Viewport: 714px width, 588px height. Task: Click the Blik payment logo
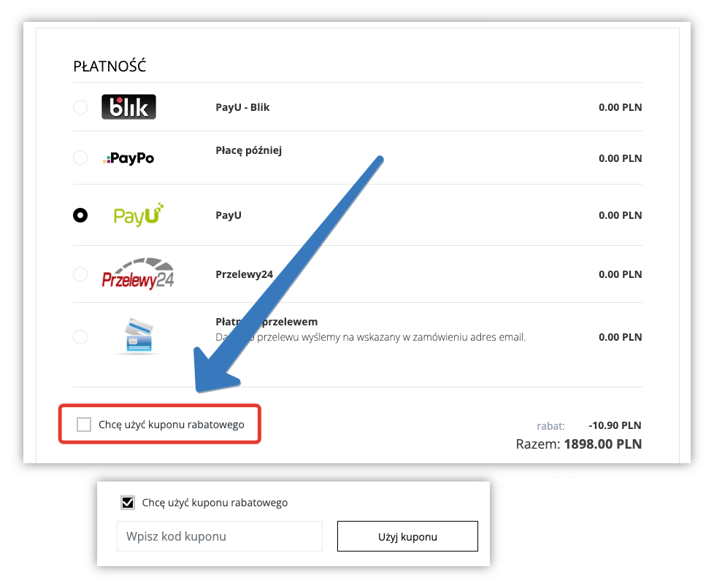128,107
